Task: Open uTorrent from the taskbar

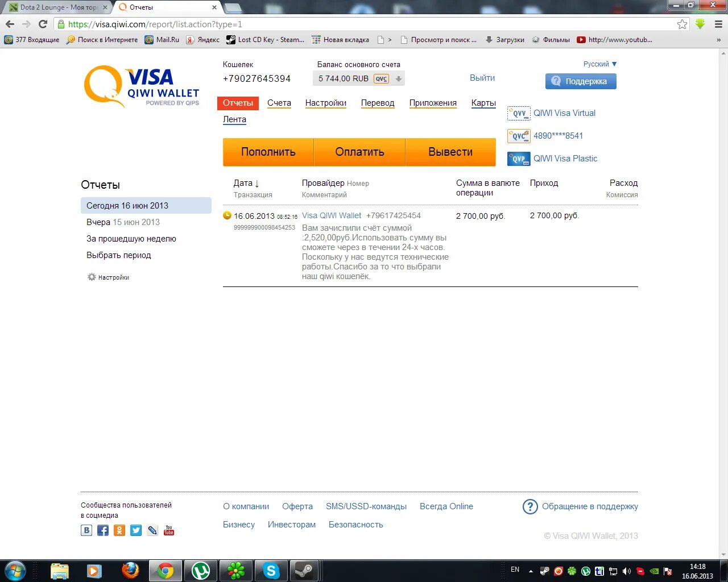Action: pos(200,571)
